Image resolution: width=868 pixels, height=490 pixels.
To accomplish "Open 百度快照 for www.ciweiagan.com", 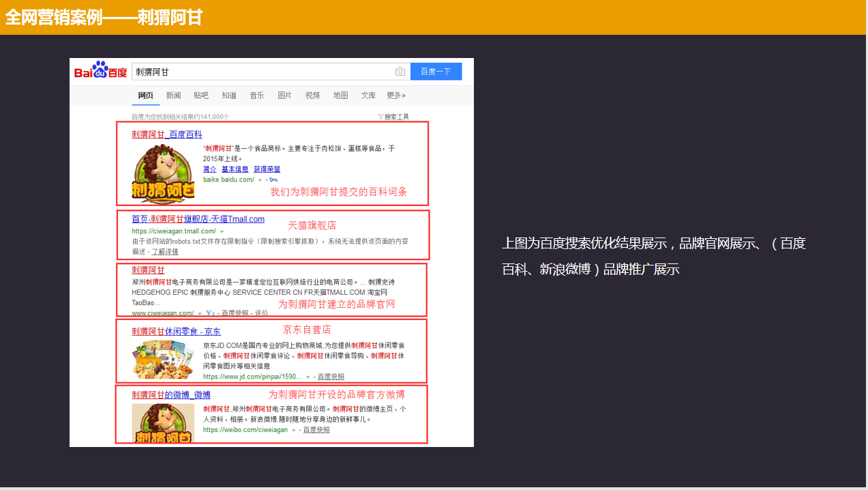I will pyautogui.click(x=235, y=313).
